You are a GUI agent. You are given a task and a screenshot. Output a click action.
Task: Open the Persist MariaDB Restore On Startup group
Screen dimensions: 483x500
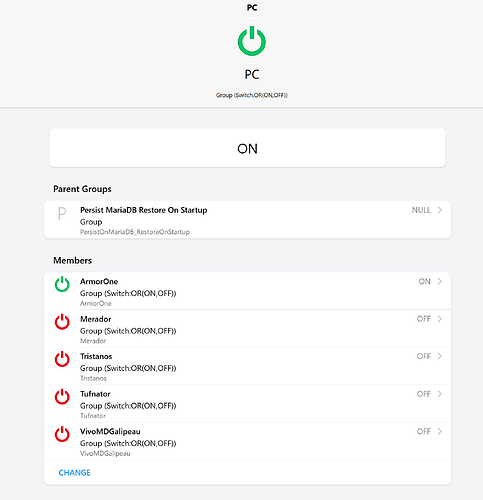[247, 220]
